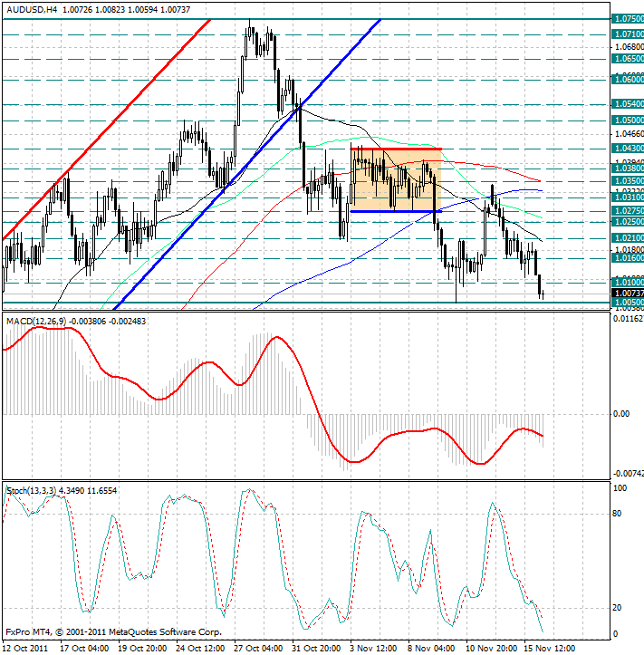The image size is (644, 655).
Task: Select the red resistance line atop rectangle
Action: coord(396,149)
